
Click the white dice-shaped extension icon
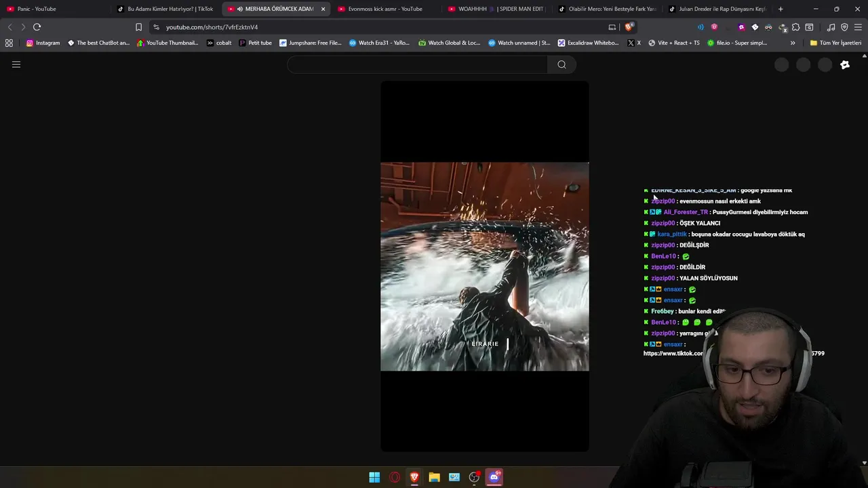(755, 27)
